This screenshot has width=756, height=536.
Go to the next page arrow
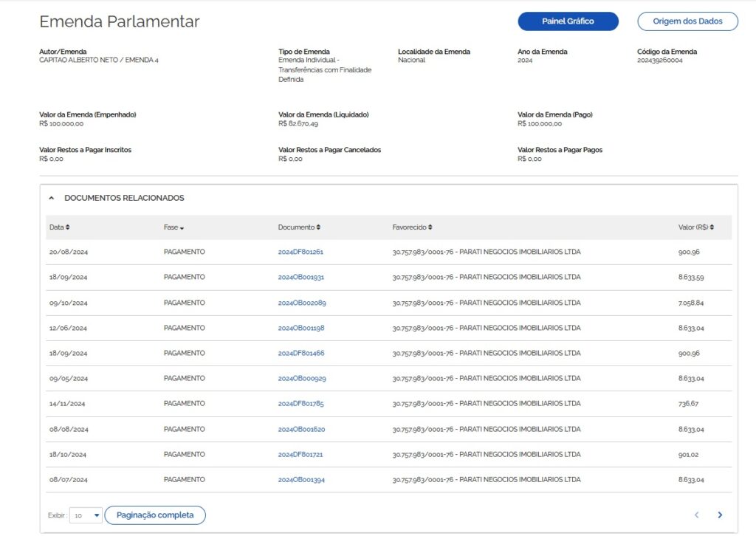pyautogui.click(x=720, y=515)
